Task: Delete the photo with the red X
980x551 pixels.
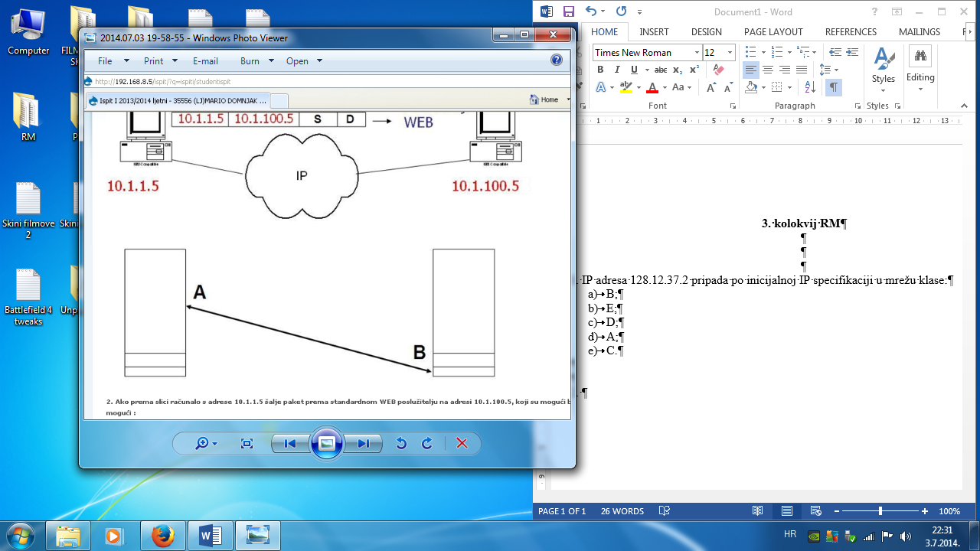Action: 462,444
